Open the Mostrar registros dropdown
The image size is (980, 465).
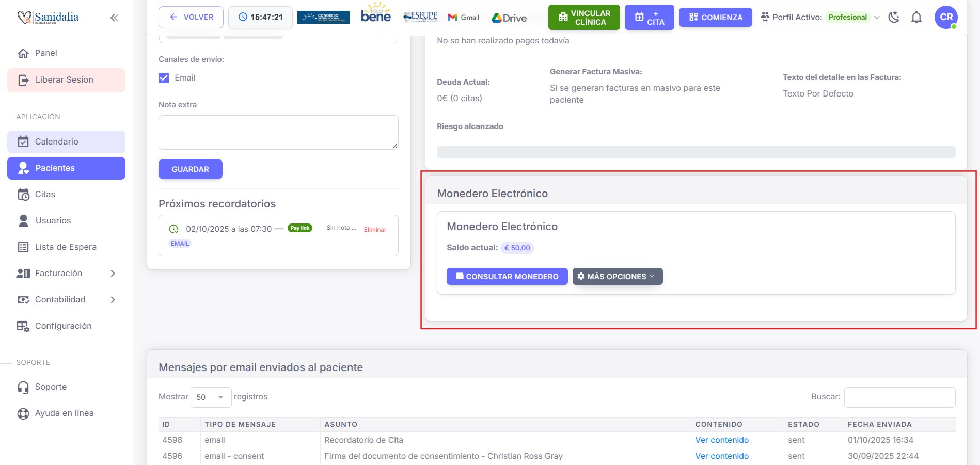(x=211, y=397)
